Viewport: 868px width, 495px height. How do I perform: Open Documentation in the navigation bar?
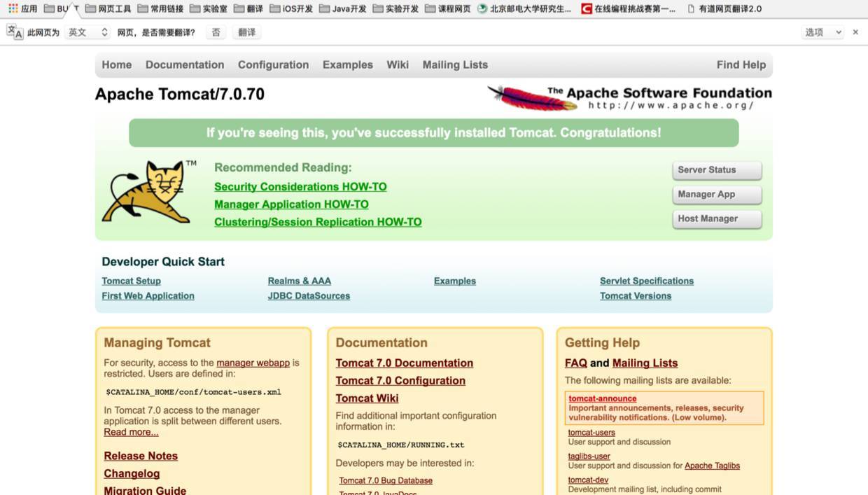click(185, 64)
